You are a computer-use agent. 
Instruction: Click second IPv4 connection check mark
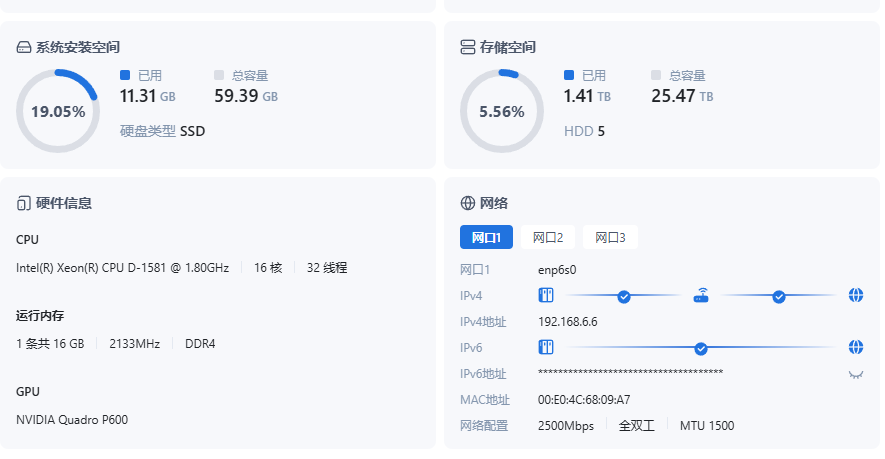click(779, 296)
